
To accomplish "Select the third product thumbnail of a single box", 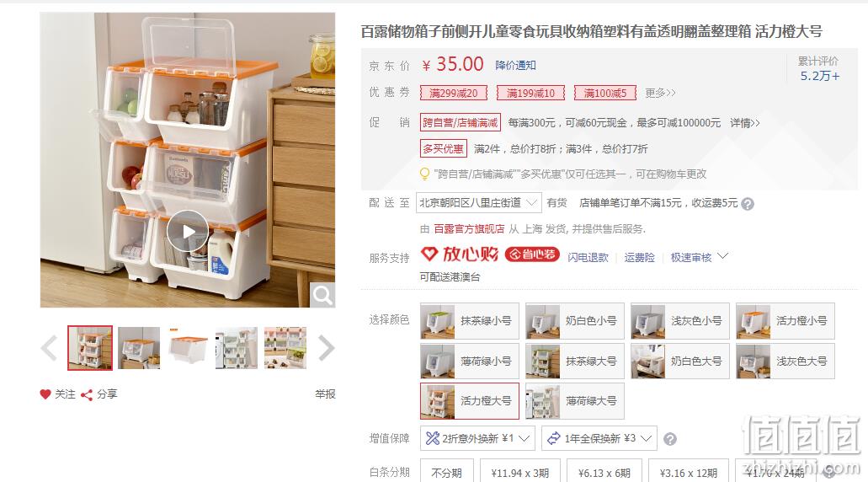I will click(x=188, y=348).
